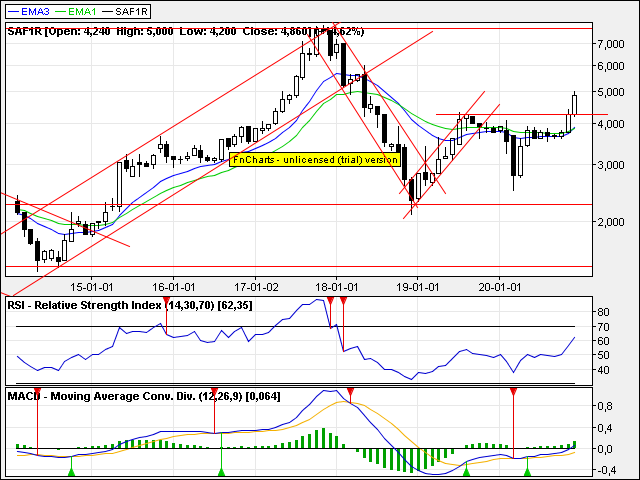Click the MACD red sell marker just after 18-01-01
Image resolution: width=640 pixels, height=480 pixels.
click(x=350, y=393)
